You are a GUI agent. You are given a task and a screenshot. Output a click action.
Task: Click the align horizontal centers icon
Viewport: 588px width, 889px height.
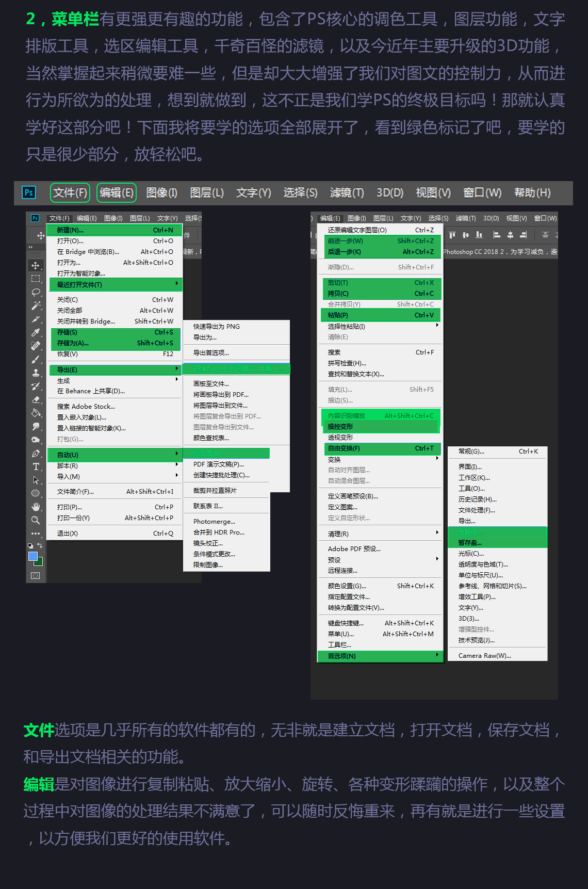[510, 235]
